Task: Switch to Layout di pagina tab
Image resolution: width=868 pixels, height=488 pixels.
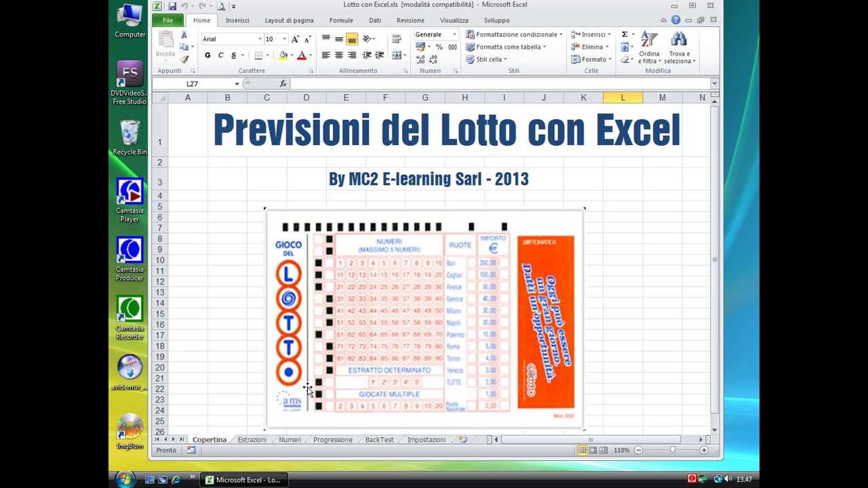Action: [x=289, y=20]
